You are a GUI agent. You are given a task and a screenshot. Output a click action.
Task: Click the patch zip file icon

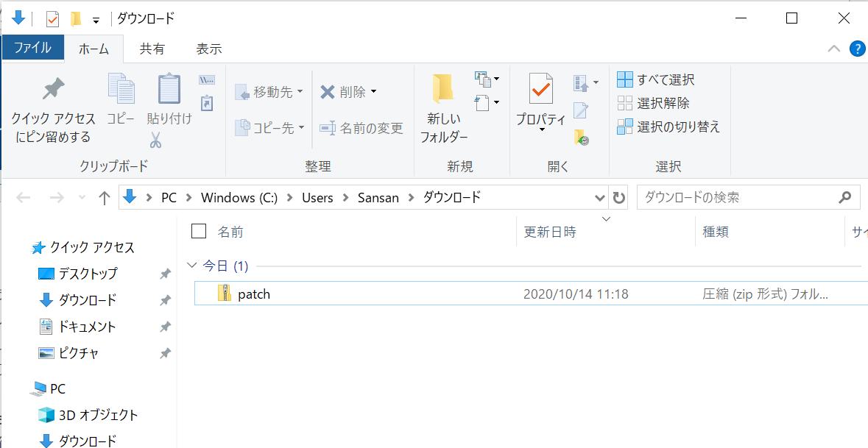[x=225, y=293]
